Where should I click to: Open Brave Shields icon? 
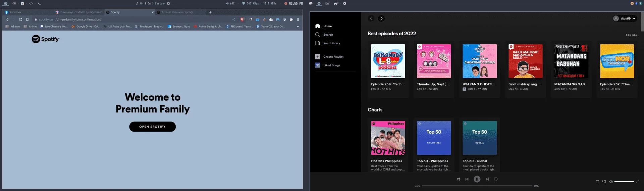click(x=242, y=19)
